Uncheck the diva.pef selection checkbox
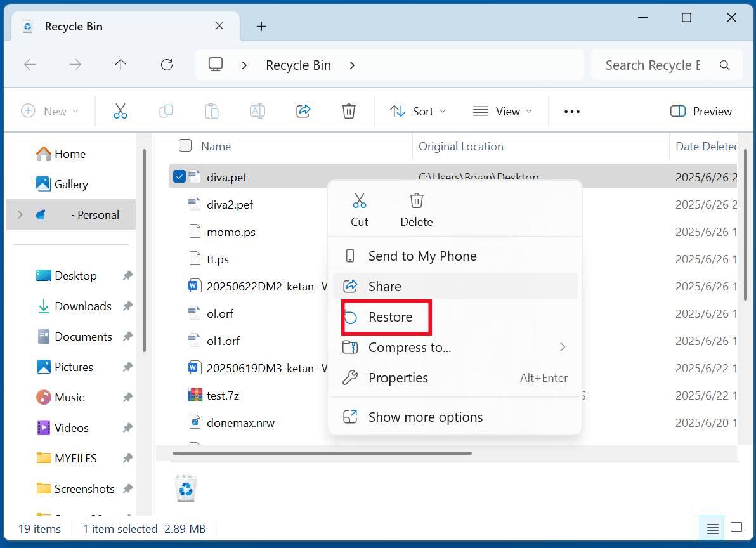Viewport: 756px width, 548px height. point(178,176)
